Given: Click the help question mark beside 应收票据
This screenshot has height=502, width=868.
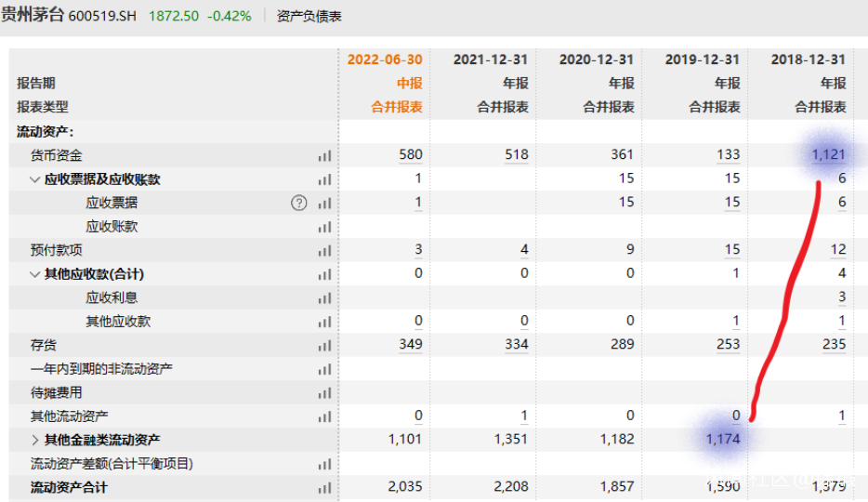Looking at the screenshot, I should tap(299, 204).
